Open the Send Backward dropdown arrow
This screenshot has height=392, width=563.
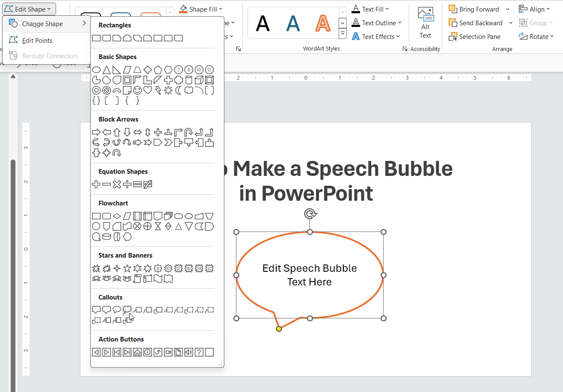pos(511,23)
